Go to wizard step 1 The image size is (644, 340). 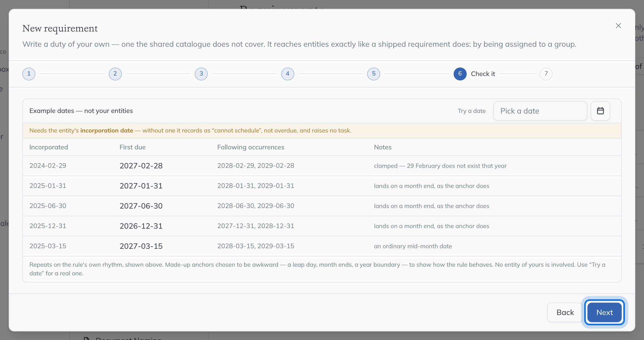[29, 74]
